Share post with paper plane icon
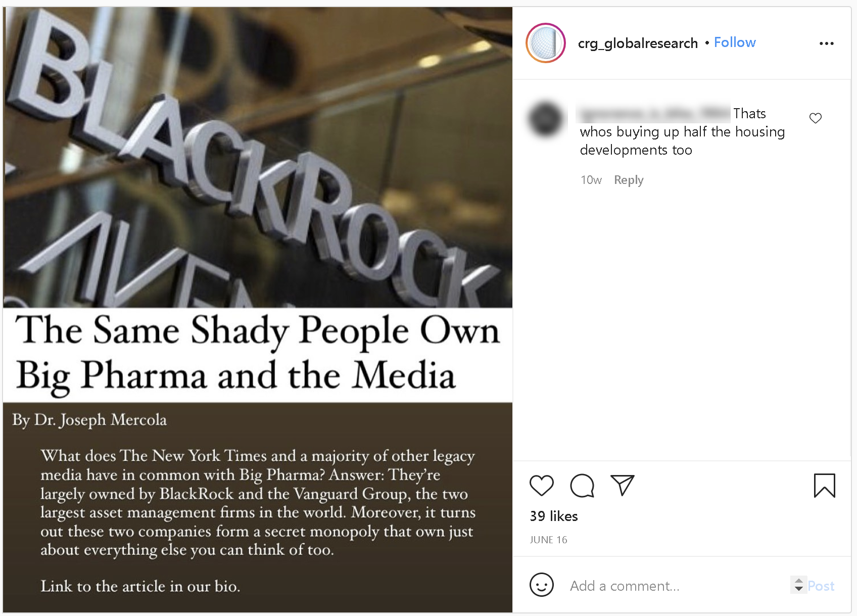 point(623,486)
